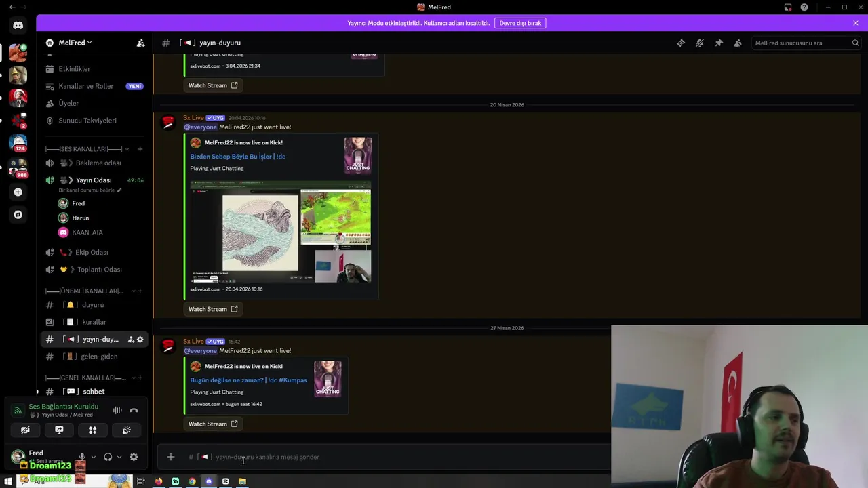Image resolution: width=868 pixels, height=488 pixels.
Task: Click the add a server plus icon
Action: click(x=18, y=192)
